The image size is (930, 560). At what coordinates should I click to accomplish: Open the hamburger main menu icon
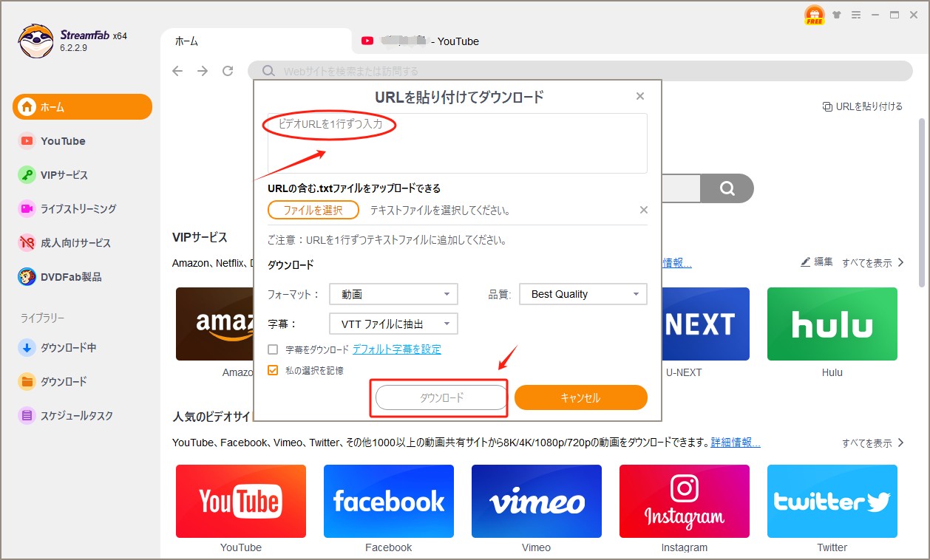pyautogui.click(x=856, y=15)
